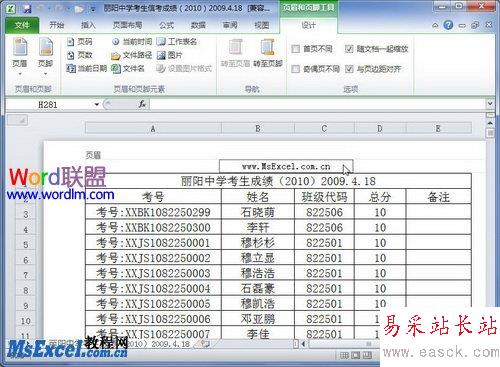Screen dimensions: 500x367
Task: Switch to Normal view in status bar
Action: [344, 355]
